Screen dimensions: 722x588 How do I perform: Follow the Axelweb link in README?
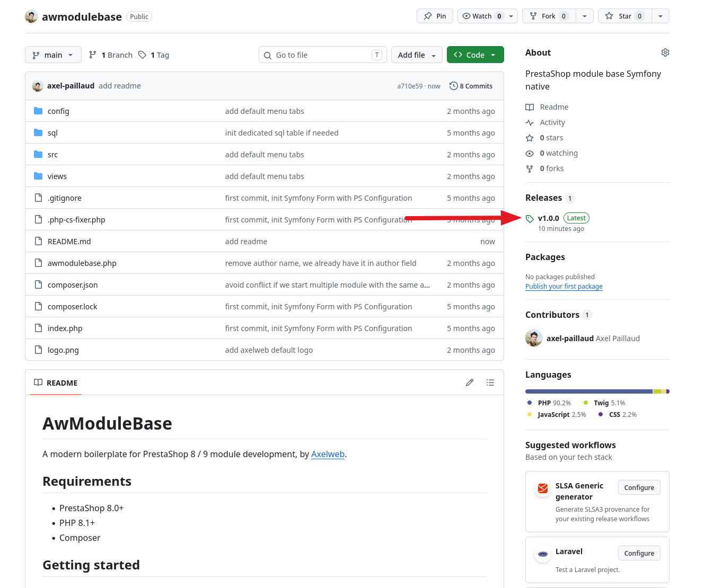point(328,454)
